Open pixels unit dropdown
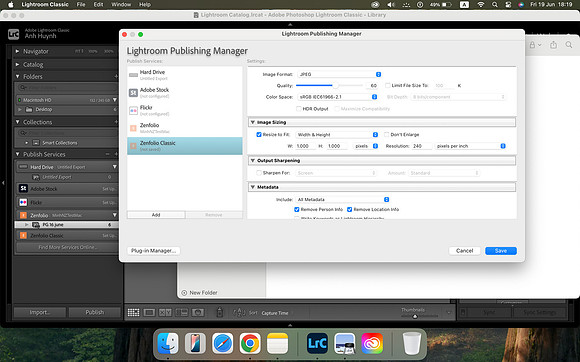 coord(366,146)
